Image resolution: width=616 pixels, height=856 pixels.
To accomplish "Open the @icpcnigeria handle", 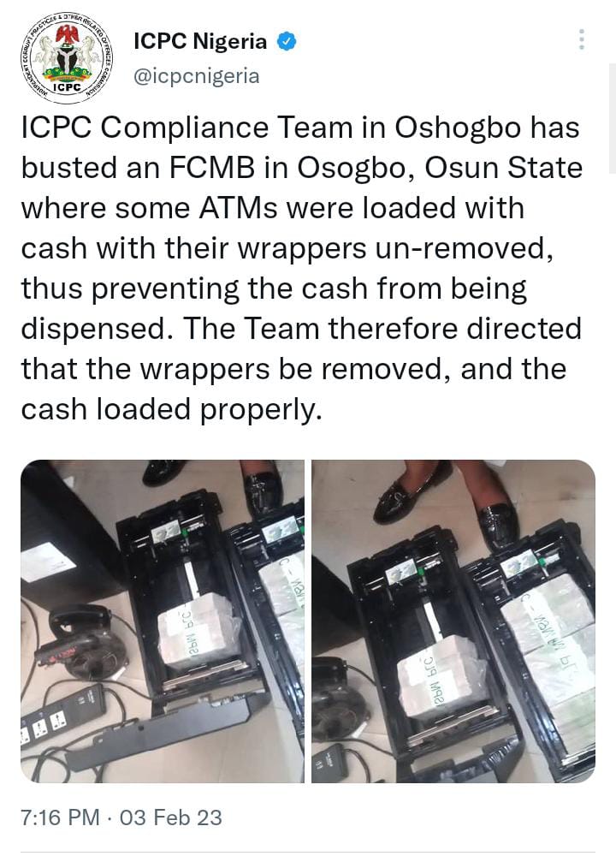I will [x=197, y=76].
